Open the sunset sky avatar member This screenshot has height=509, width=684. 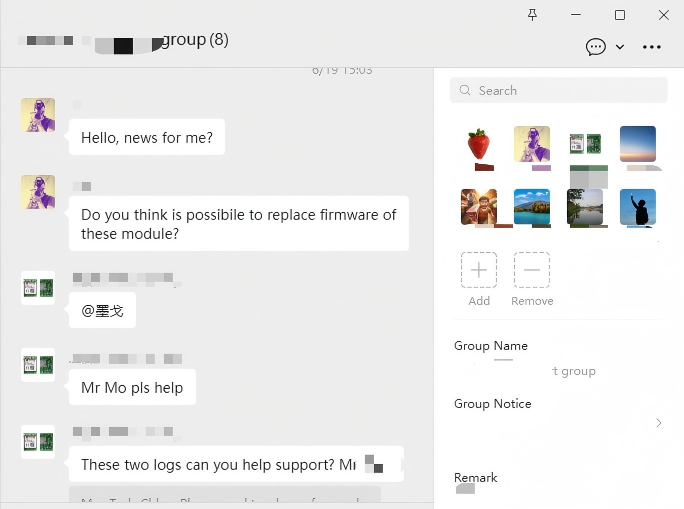[638, 144]
